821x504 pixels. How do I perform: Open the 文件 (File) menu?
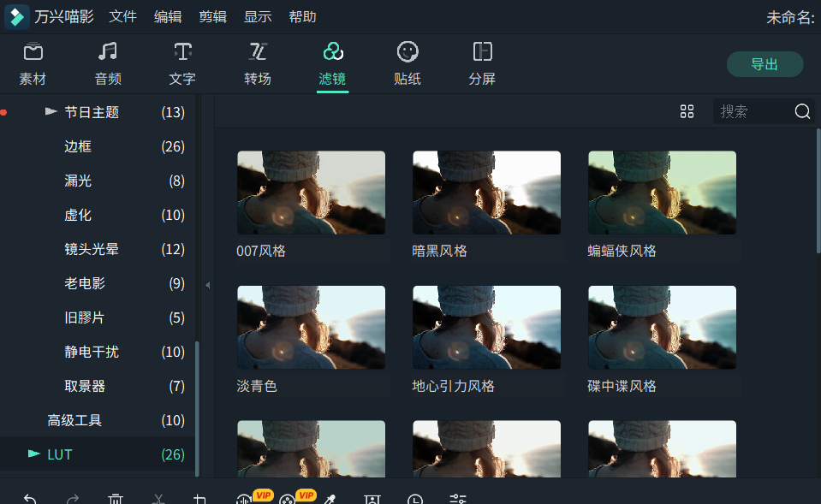(122, 15)
